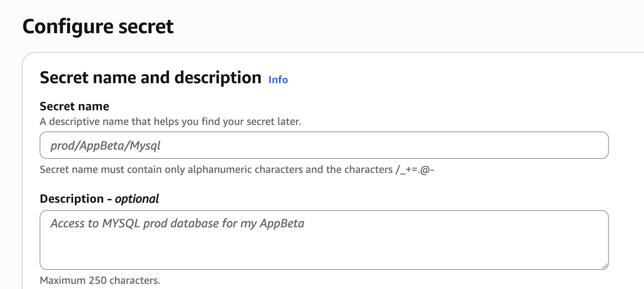Select the prod/AppBeta/Mysql placeholder field
644x289 pixels.
tap(106, 145)
